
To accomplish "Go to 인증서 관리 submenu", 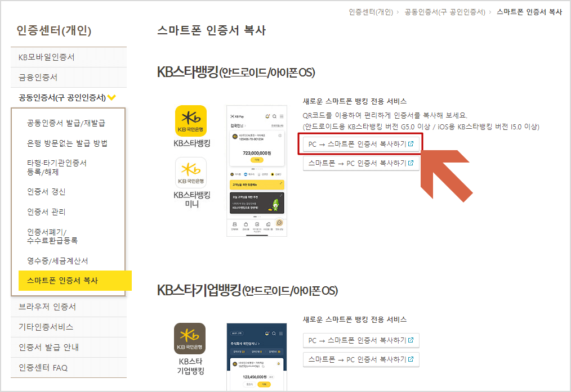I will 46,211.
